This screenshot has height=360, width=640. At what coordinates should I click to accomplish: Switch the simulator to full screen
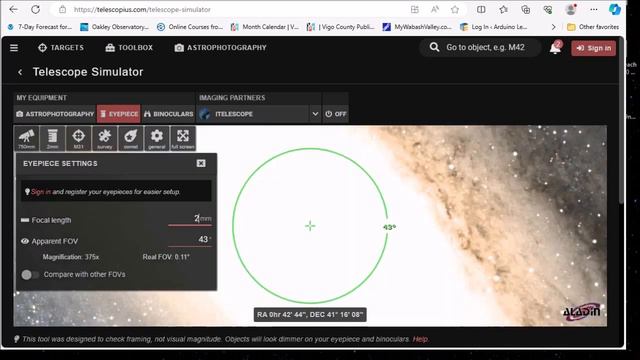tap(183, 138)
